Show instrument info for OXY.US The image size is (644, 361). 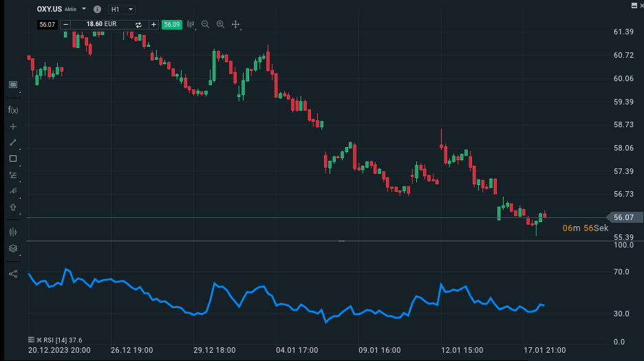97,9
